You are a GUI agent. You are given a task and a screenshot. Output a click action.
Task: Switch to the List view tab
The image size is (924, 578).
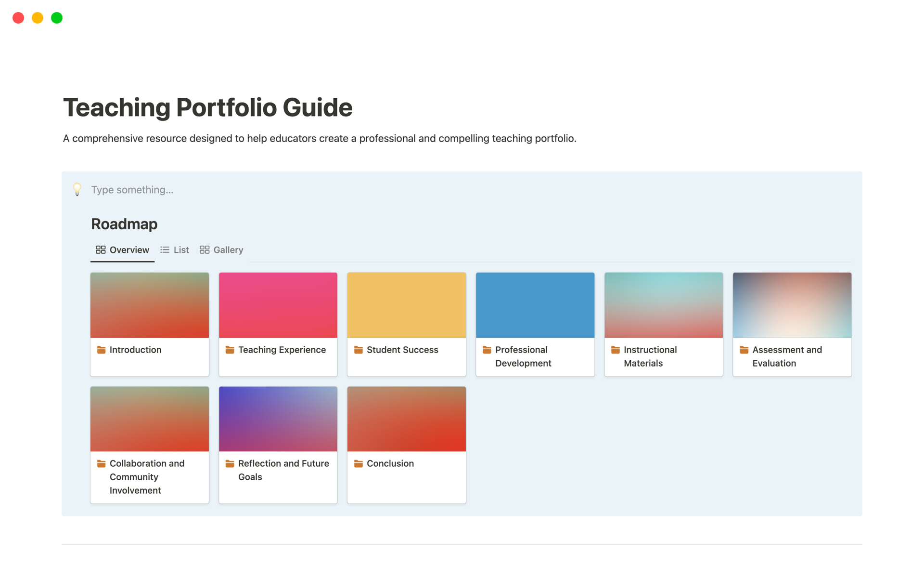click(175, 250)
